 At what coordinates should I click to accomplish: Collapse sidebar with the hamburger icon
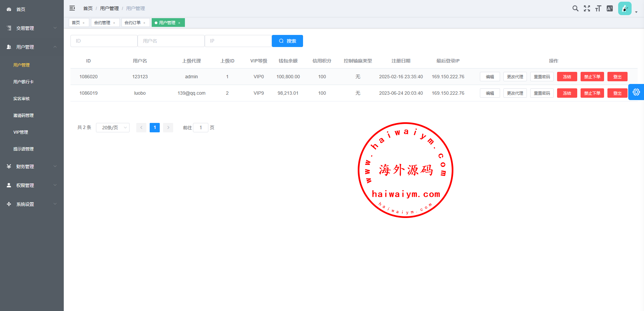click(72, 8)
